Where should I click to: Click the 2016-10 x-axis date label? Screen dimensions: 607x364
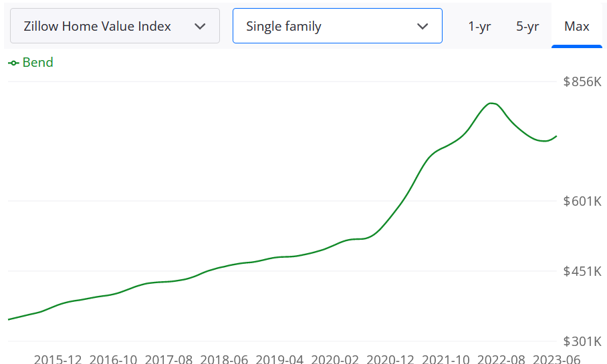(113, 359)
